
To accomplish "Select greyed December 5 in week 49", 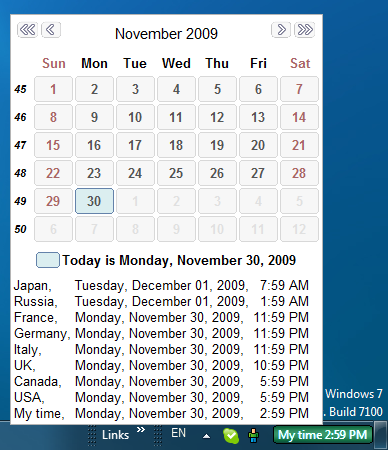I will pyautogui.click(x=299, y=201).
